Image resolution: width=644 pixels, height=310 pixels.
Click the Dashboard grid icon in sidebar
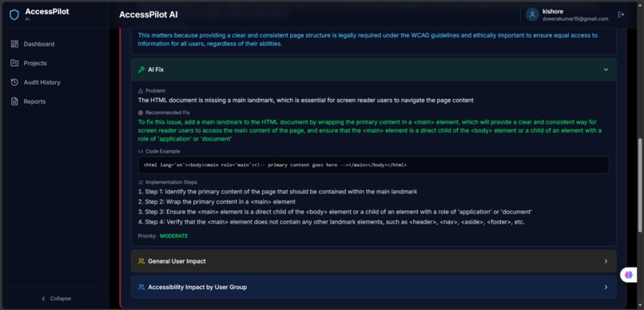[x=14, y=44]
